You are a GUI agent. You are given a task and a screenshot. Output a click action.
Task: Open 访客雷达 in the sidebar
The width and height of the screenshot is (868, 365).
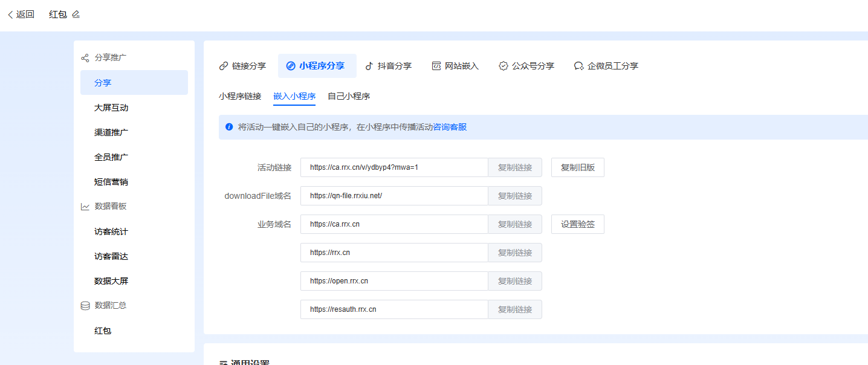pyautogui.click(x=111, y=256)
